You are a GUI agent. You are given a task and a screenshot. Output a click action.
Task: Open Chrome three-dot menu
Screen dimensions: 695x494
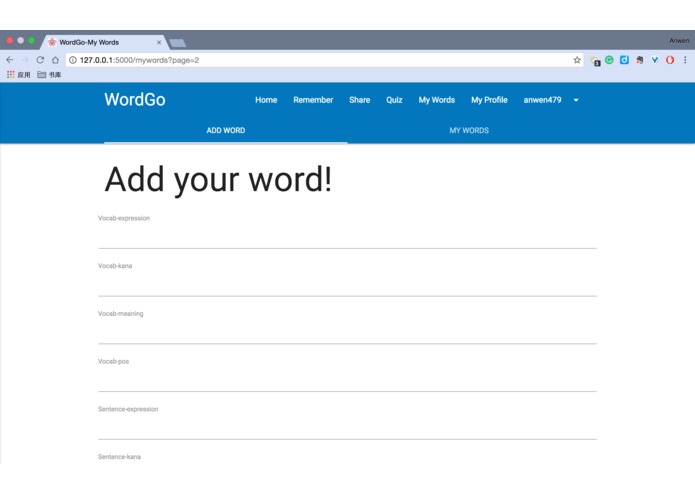click(685, 60)
